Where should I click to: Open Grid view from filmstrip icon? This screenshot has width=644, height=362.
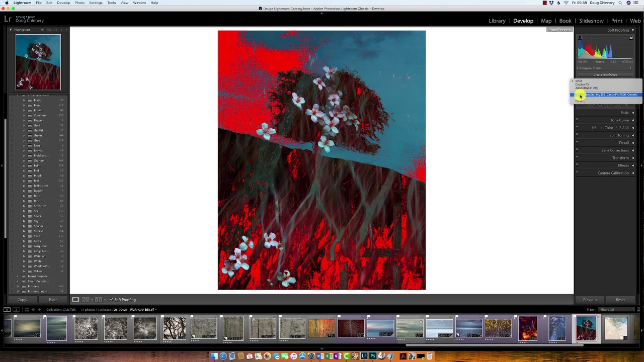click(x=26, y=310)
